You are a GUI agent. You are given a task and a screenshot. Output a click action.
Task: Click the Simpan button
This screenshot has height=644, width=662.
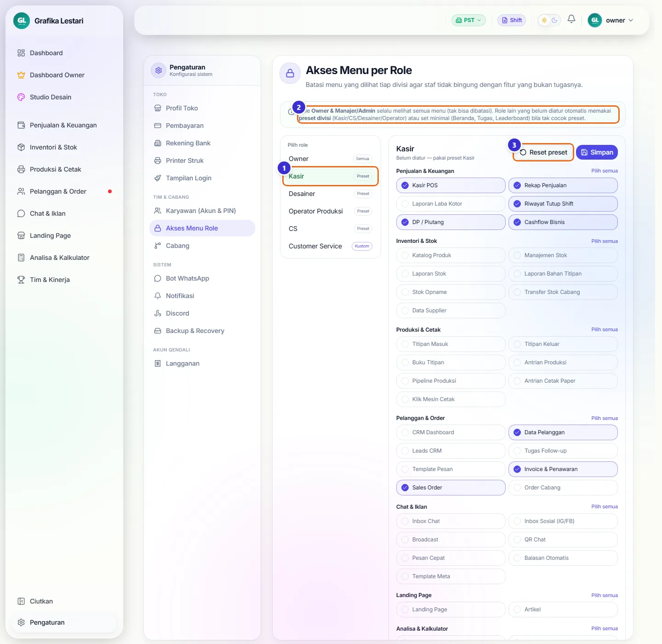597,152
